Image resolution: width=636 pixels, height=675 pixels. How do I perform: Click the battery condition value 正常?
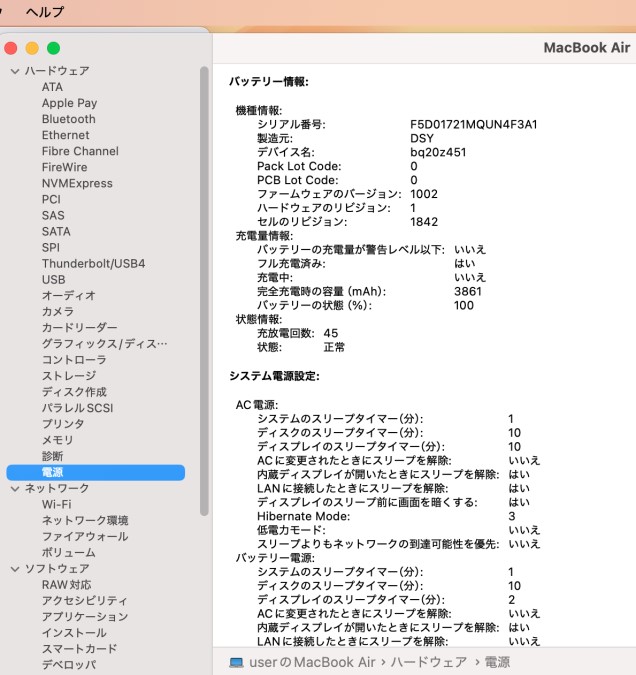pos(334,347)
